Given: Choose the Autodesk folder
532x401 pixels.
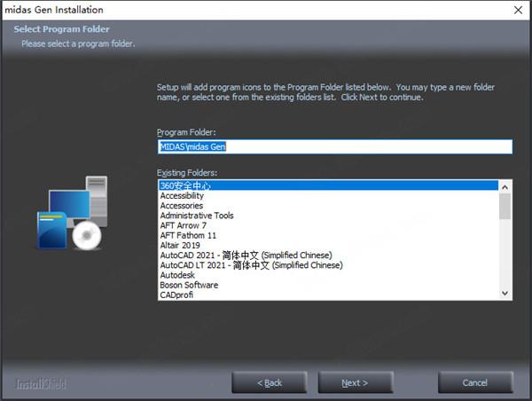Looking at the screenshot, I should [x=328, y=275].
